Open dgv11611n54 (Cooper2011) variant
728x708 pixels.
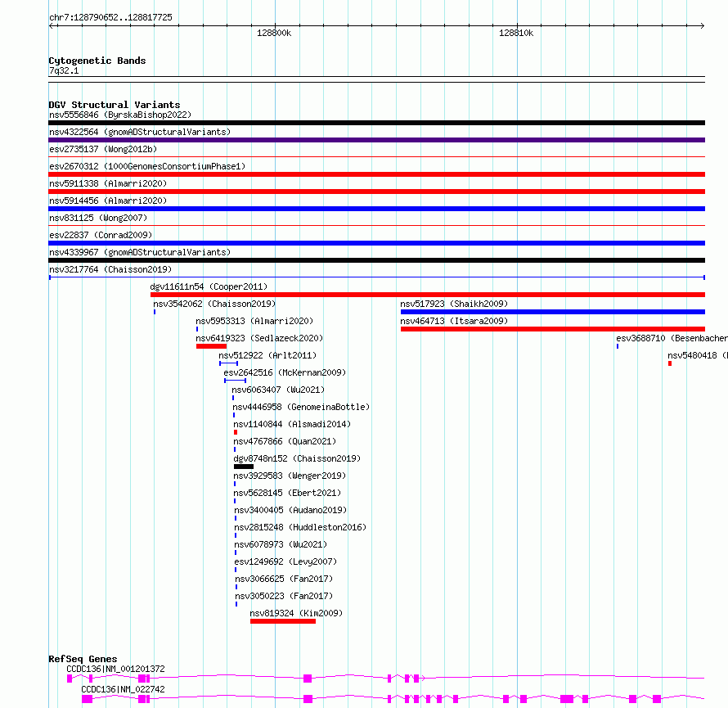(x=209, y=286)
